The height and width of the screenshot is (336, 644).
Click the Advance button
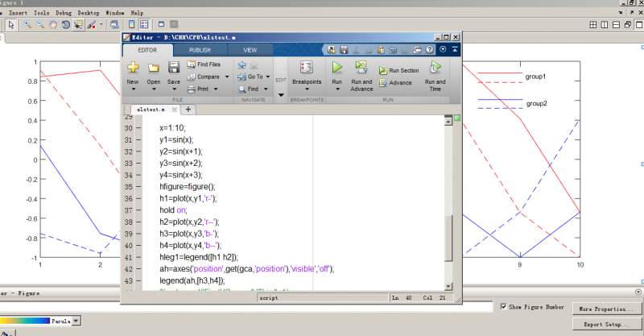395,83
